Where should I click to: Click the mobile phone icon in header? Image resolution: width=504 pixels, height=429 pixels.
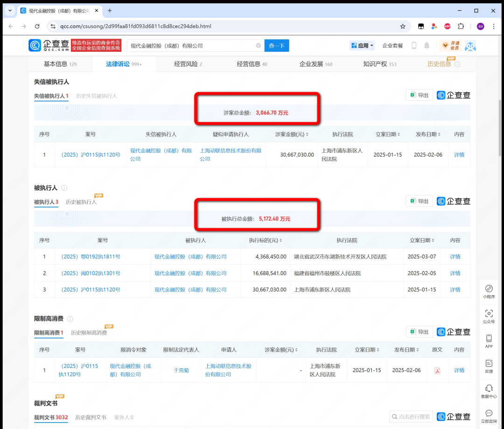click(413, 46)
